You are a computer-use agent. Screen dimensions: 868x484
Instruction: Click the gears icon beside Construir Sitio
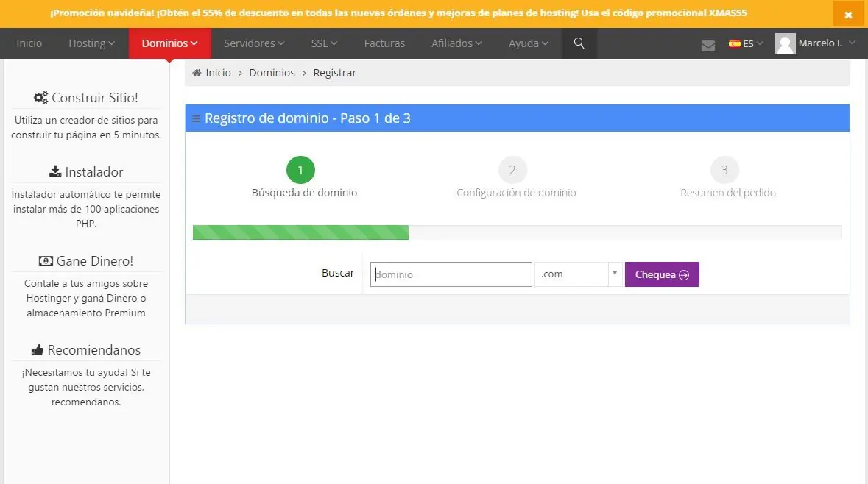point(40,98)
